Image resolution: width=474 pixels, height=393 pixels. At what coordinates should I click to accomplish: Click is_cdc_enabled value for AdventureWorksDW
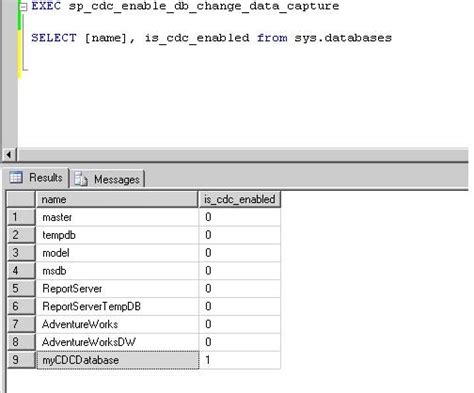tap(240, 342)
